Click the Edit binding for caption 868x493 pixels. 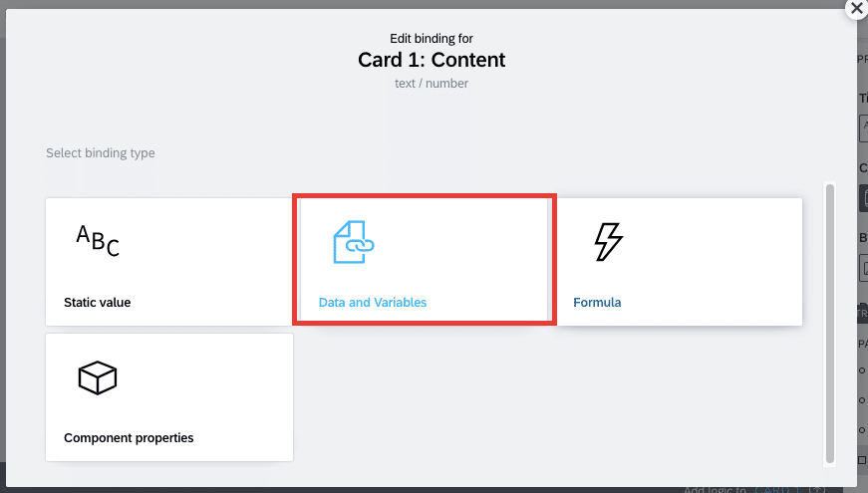click(x=432, y=38)
